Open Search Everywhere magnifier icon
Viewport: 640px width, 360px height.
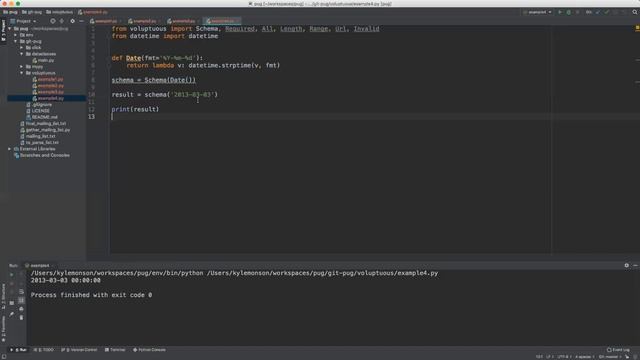pos(635,12)
